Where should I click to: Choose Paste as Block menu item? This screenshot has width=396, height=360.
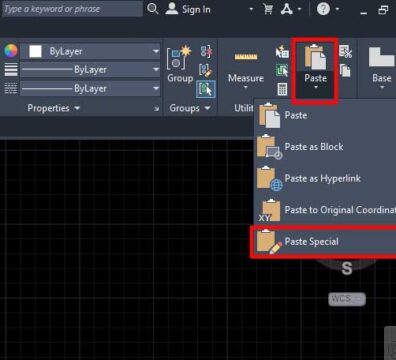point(325,147)
